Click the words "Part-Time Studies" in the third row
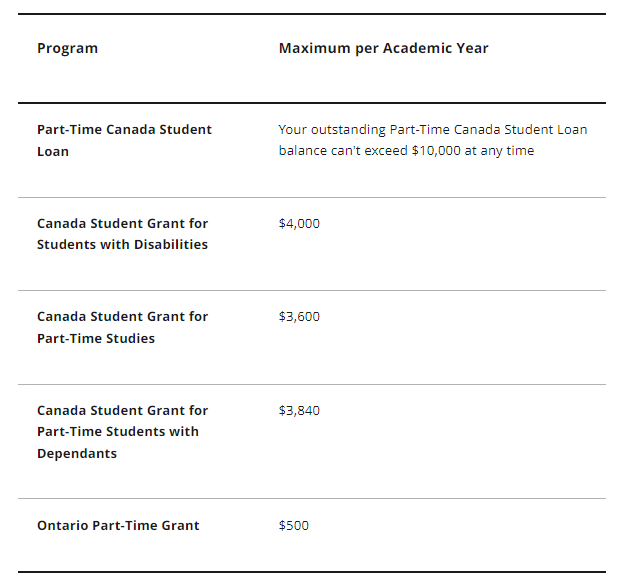621x587 pixels. (x=96, y=339)
